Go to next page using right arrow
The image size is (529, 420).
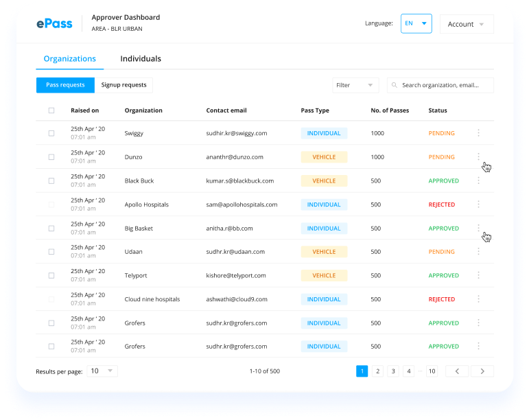point(482,371)
